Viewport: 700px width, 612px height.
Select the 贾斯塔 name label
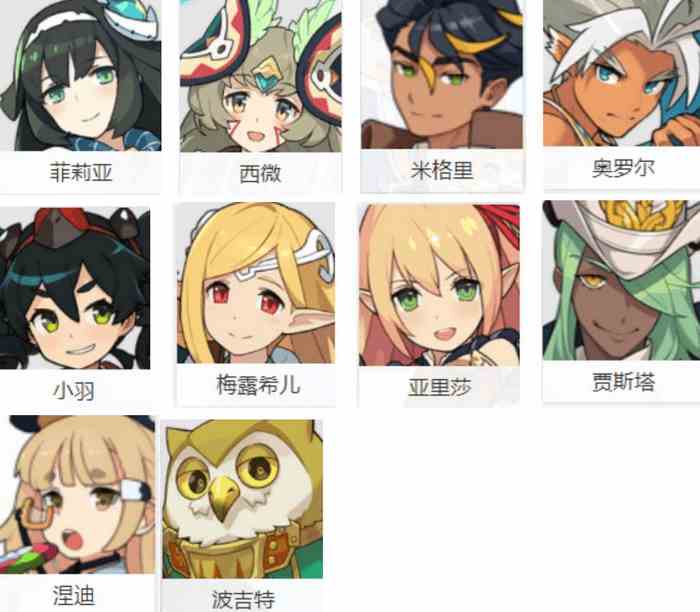(x=623, y=382)
